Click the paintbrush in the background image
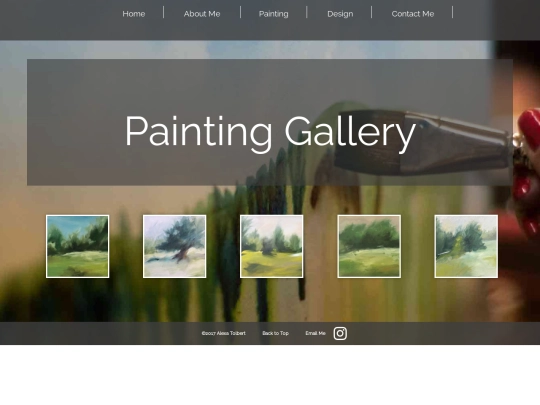The height and width of the screenshot is (405, 540). coord(424,143)
